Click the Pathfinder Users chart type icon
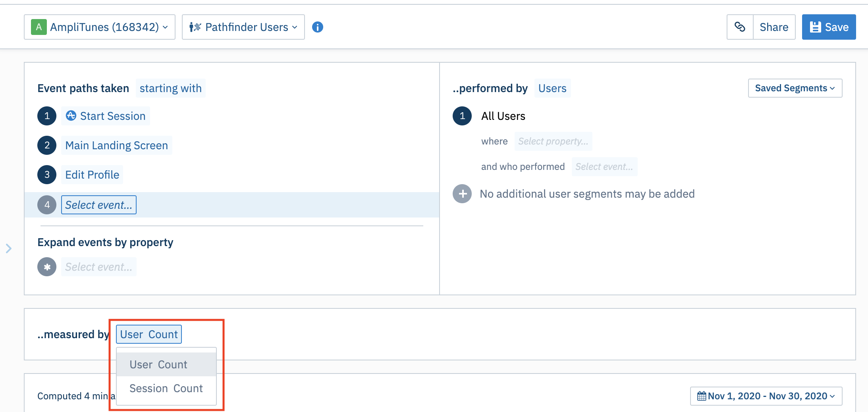 195,27
